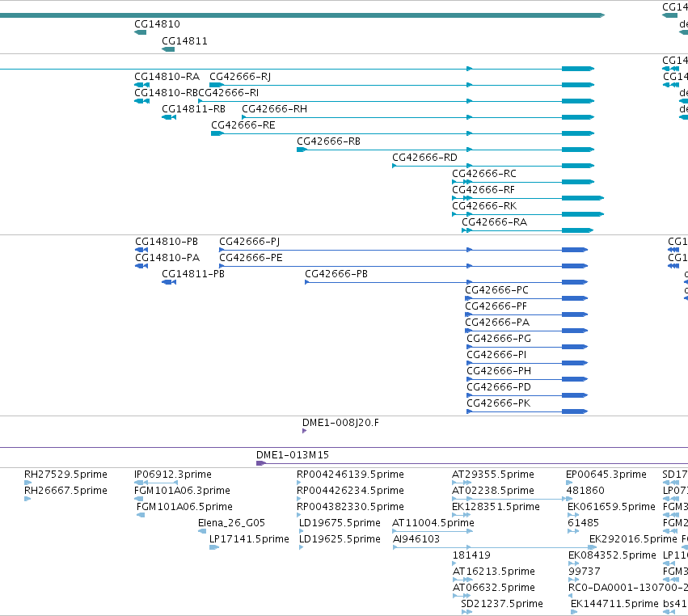This screenshot has height=616, width=688.
Task: Click the CG42666-PE protein label
Action: tap(251, 258)
